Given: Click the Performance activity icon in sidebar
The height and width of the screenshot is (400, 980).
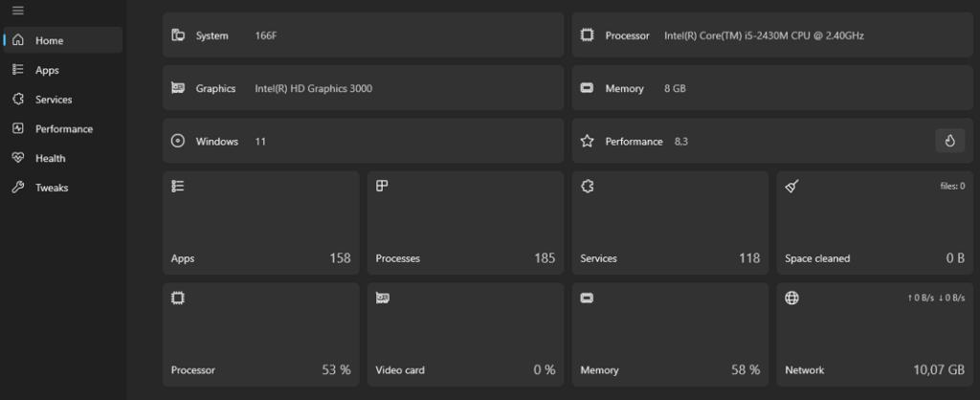Looking at the screenshot, I should click(x=18, y=128).
